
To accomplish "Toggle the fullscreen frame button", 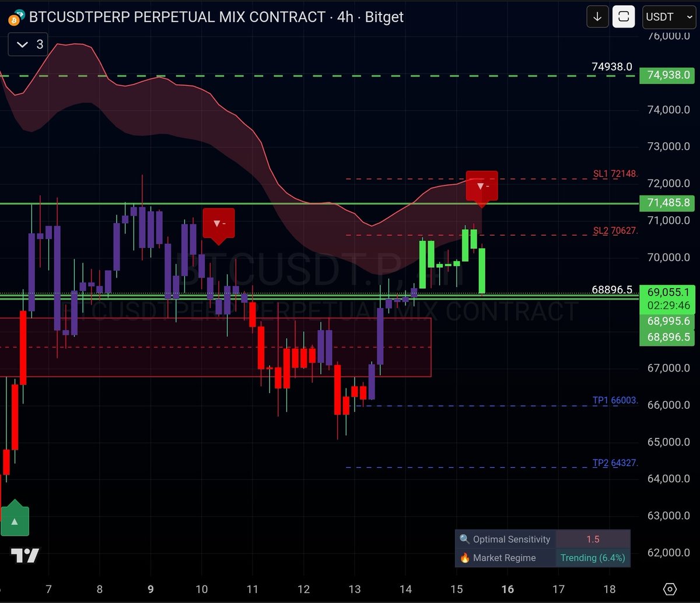I will tap(624, 17).
